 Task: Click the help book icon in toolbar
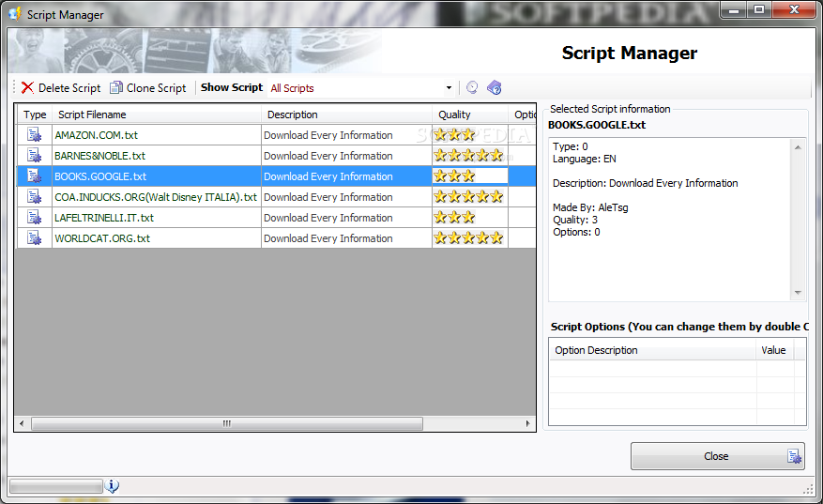(x=495, y=87)
